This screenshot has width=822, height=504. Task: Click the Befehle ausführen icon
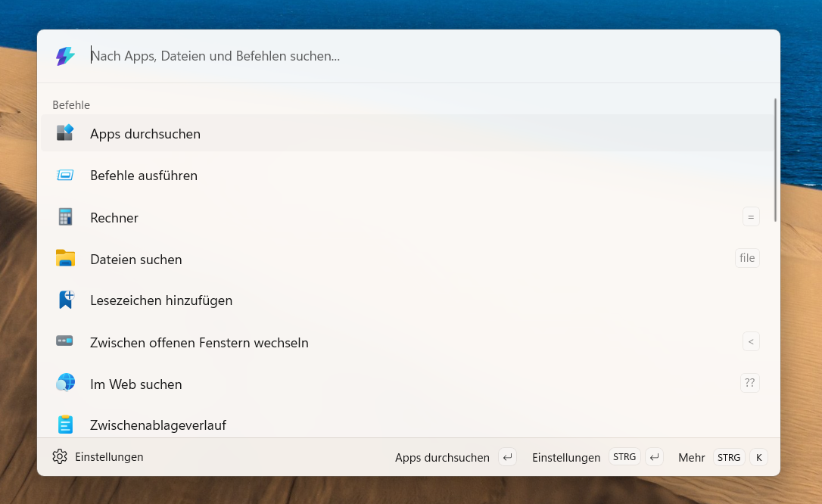tap(65, 175)
